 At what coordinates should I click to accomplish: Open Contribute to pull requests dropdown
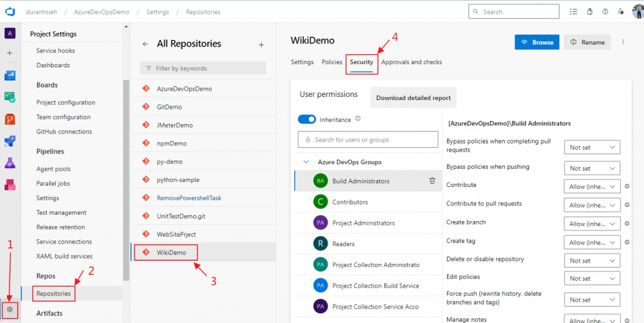tap(592, 205)
